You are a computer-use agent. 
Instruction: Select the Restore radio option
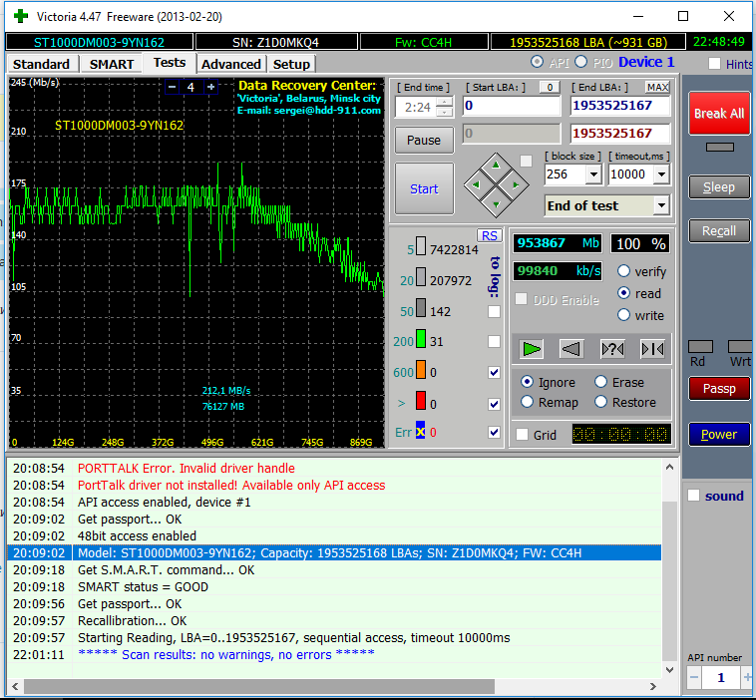pos(600,402)
